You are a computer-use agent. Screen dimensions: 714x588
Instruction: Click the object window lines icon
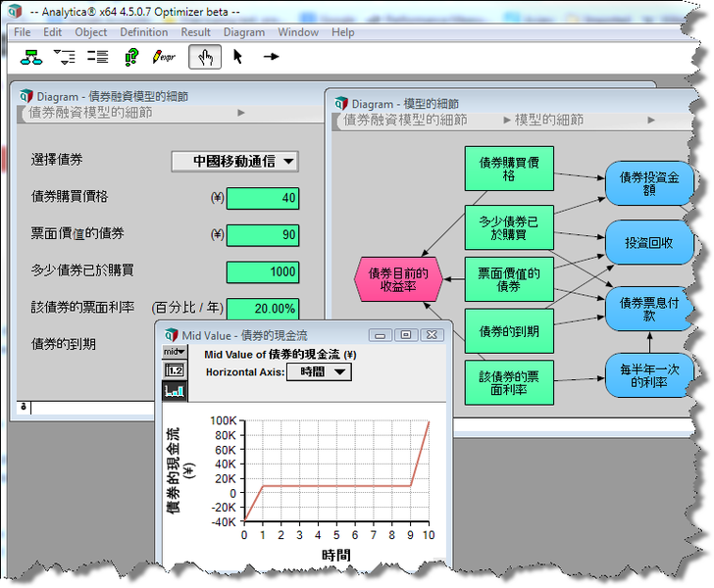[98, 57]
